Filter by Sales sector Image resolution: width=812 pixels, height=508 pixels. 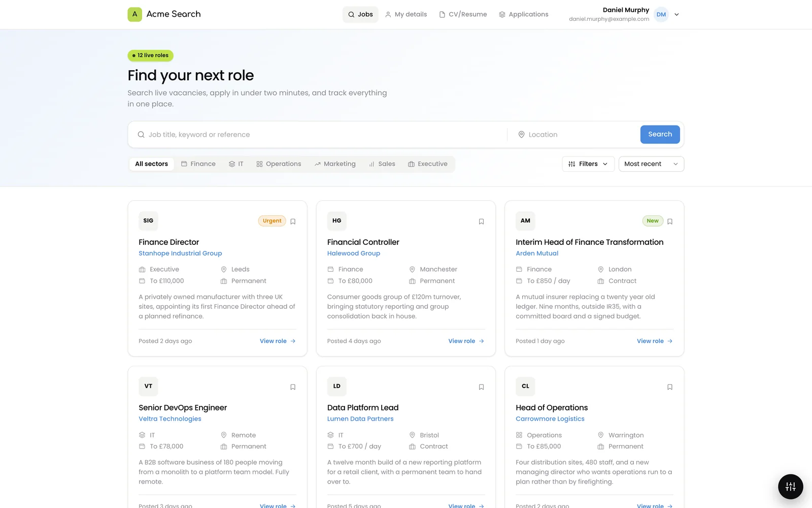(x=382, y=164)
